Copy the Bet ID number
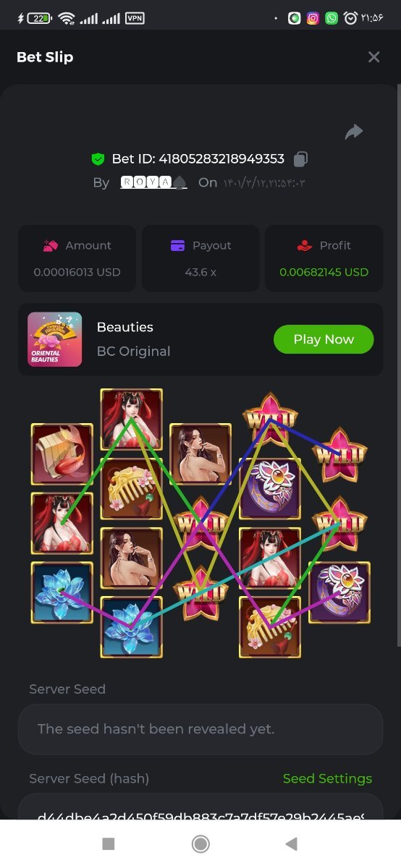Screen dimensions: 401x868 point(301,158)
